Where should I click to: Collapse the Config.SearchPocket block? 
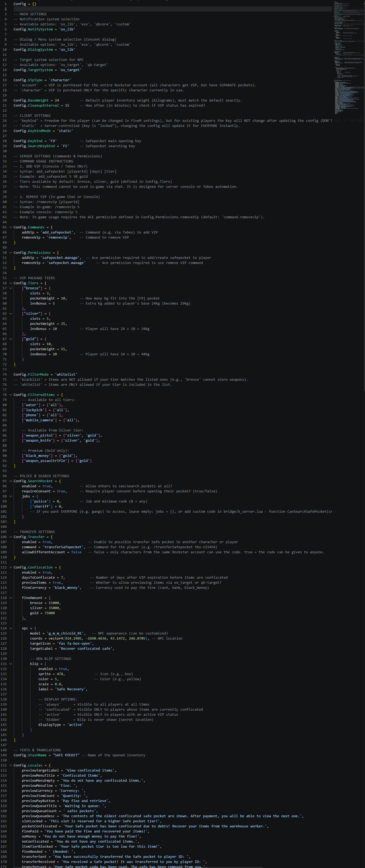[x=10, y=481]
